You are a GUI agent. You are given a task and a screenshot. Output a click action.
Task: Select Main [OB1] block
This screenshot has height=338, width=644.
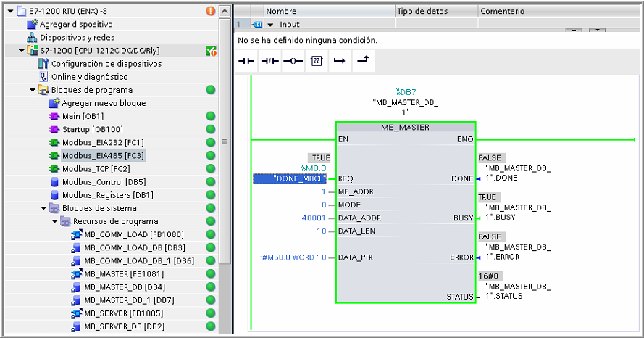click(81, 116)
